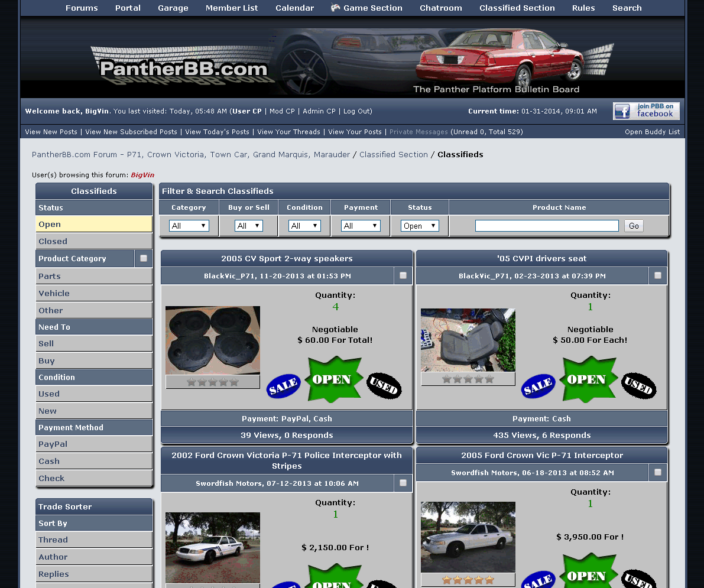Click the View New Posts link

pos(51,132)
